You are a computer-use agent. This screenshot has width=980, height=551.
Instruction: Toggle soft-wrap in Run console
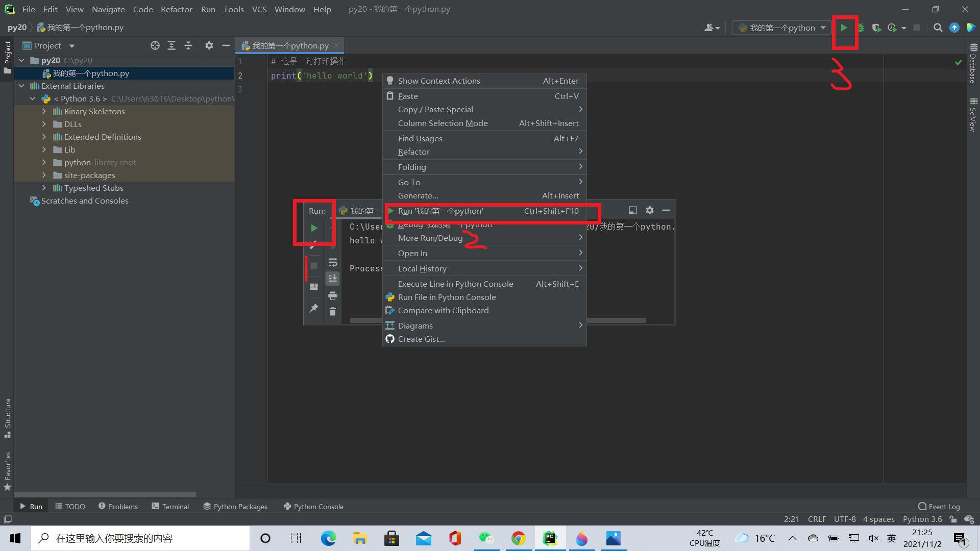click(x=333, y=263)
